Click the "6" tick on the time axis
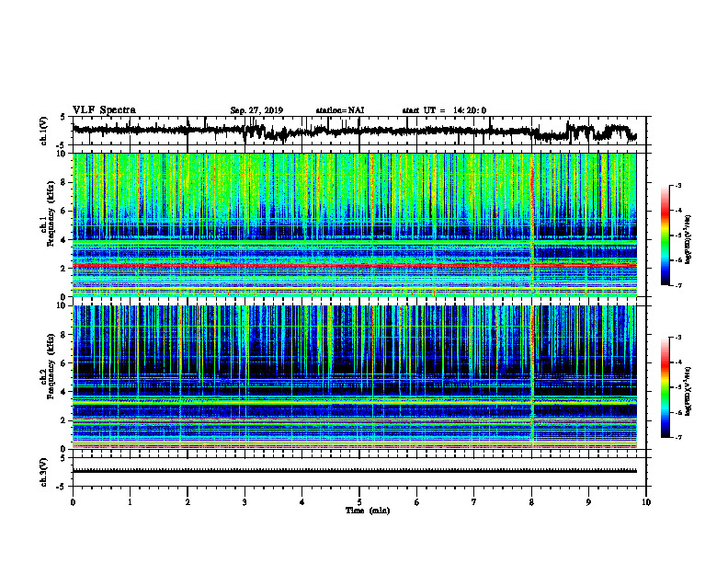 417,502
